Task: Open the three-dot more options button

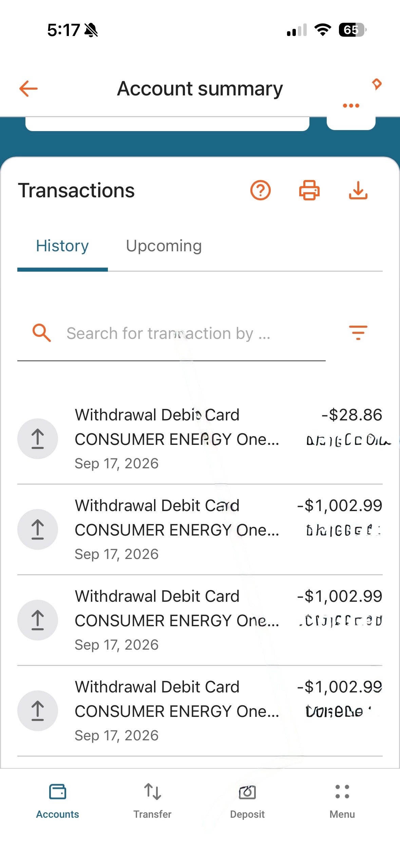Action: point(351,106)
